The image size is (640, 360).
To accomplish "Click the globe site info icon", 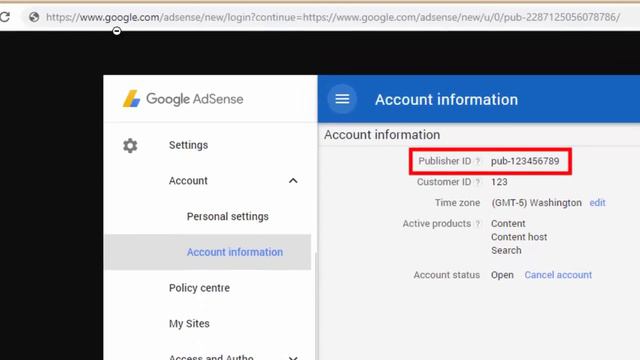I will (x=34, y=17).
